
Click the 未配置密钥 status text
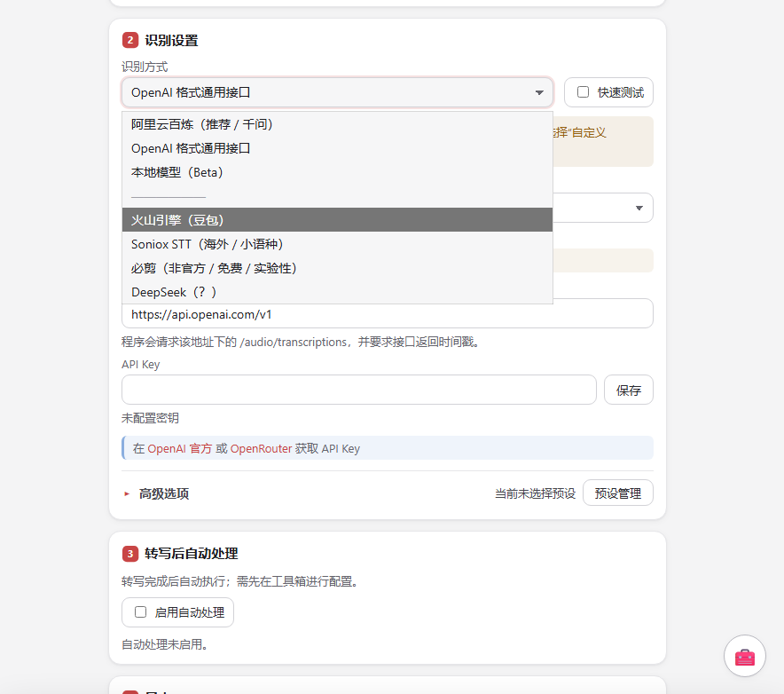pos(151,418)
